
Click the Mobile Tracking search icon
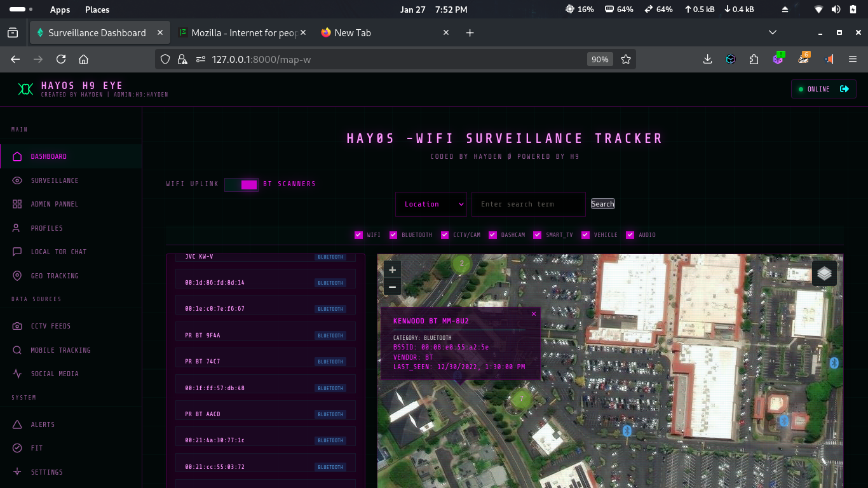pos(17,350)
